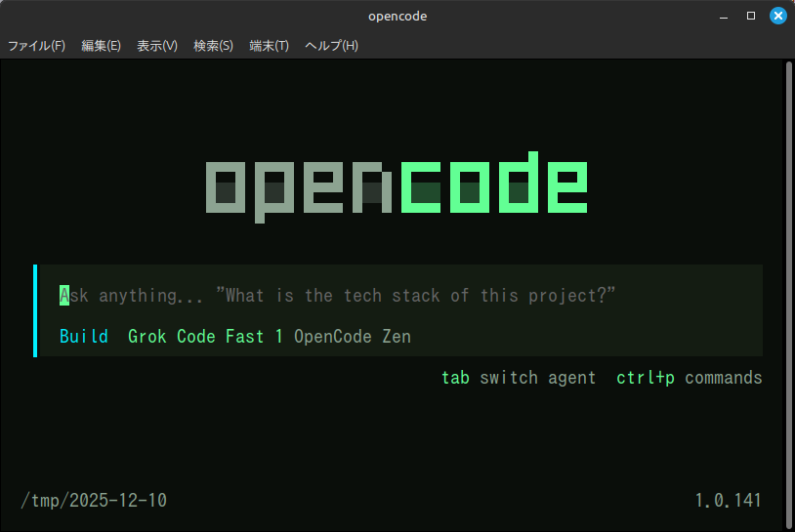
Task: Minimize the opencode window
Action: [x=724, y=17]
